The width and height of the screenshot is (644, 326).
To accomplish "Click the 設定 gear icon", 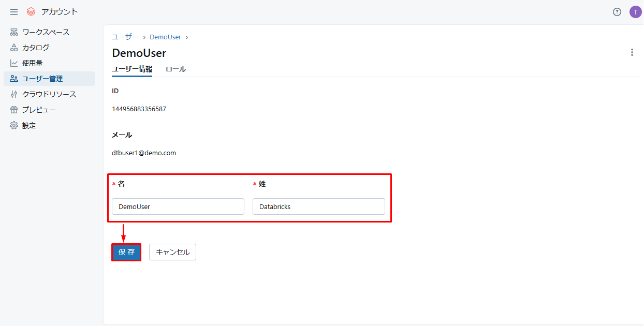I will point(14,125).
